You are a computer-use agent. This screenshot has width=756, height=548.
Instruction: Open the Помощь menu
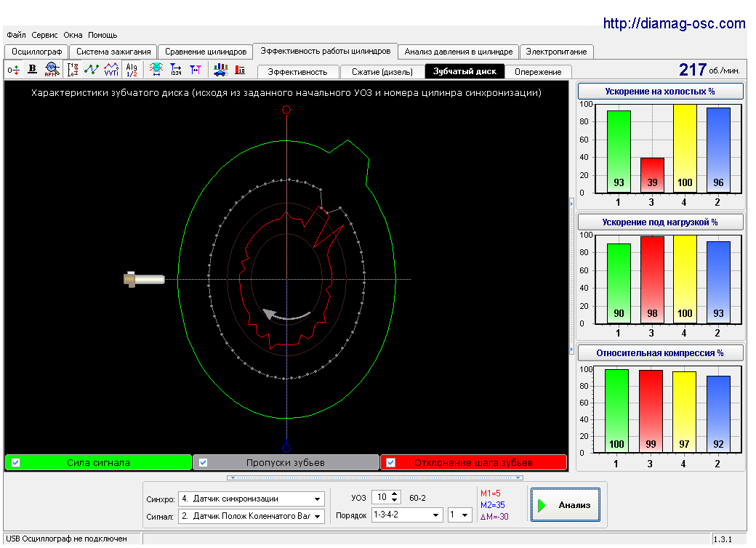(x=102, y=35)
